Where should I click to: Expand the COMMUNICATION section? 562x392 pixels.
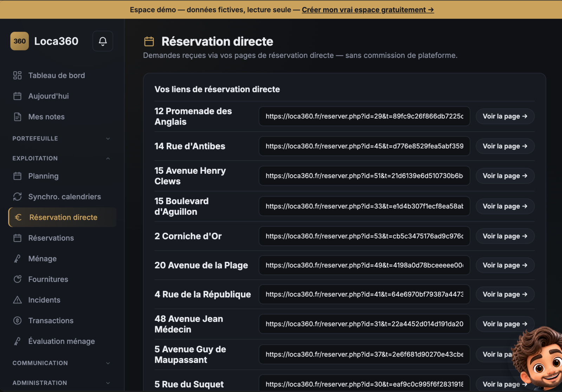click(62, 363)
